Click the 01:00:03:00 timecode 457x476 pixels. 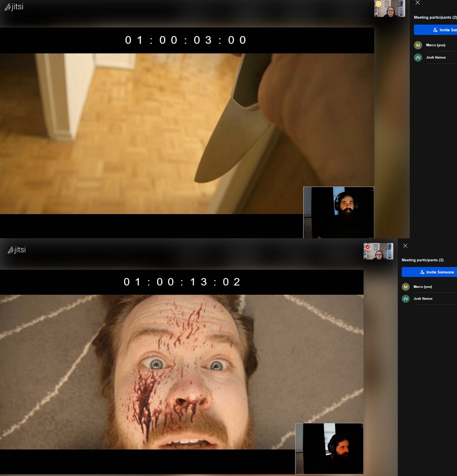(x=186, y=40)
